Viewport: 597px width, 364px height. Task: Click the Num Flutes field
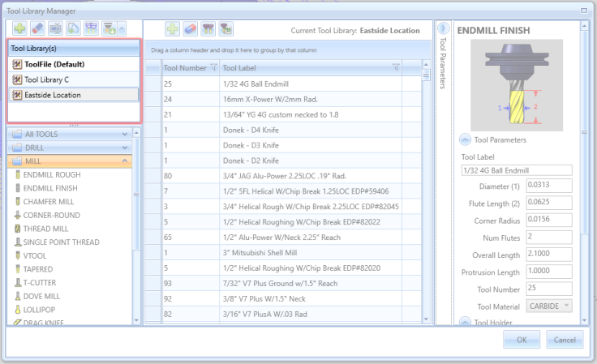tap(549, 237)
